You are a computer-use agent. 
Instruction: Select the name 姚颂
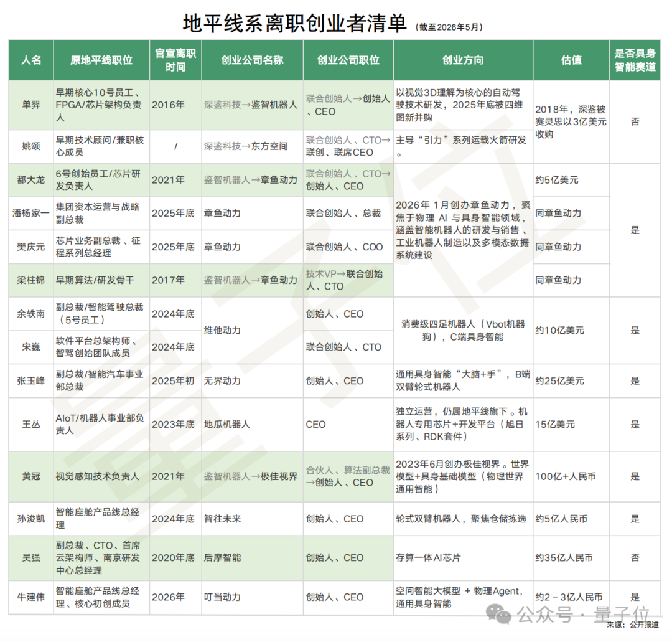[31, 146]
